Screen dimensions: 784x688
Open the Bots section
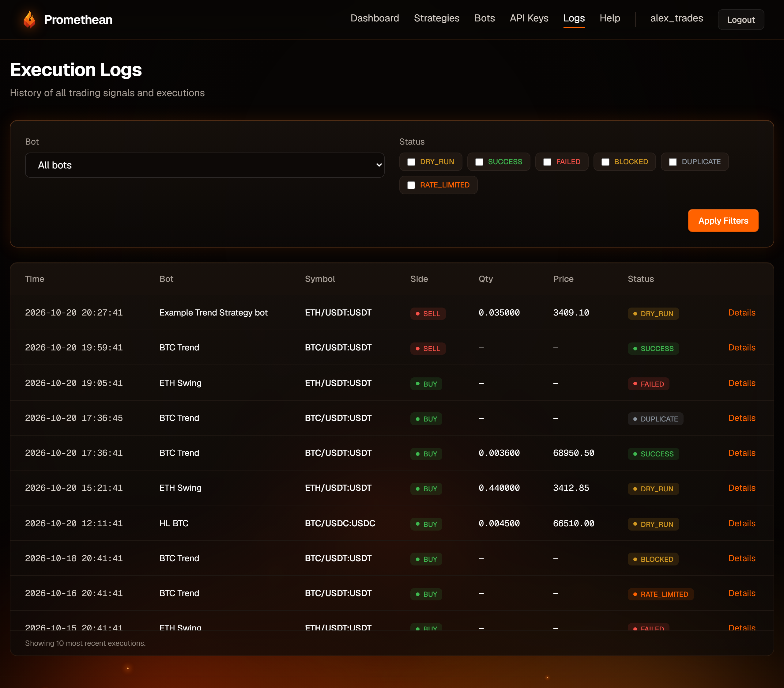(484, 18)
